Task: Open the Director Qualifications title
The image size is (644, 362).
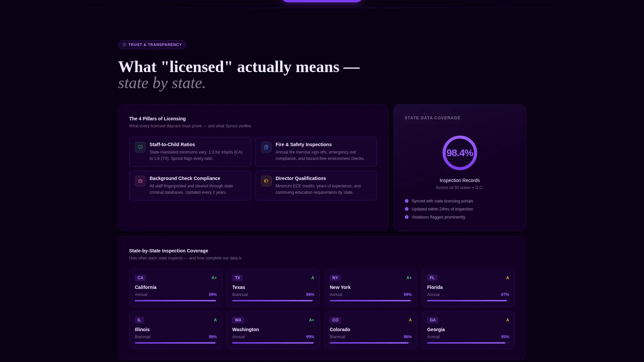Action: click(301, 178)
